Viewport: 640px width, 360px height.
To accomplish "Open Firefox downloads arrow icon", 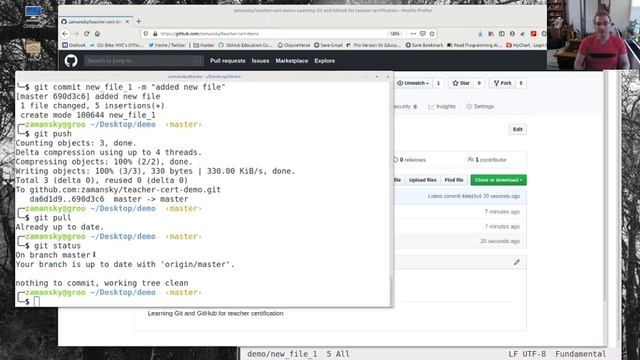I will [480, 34].
